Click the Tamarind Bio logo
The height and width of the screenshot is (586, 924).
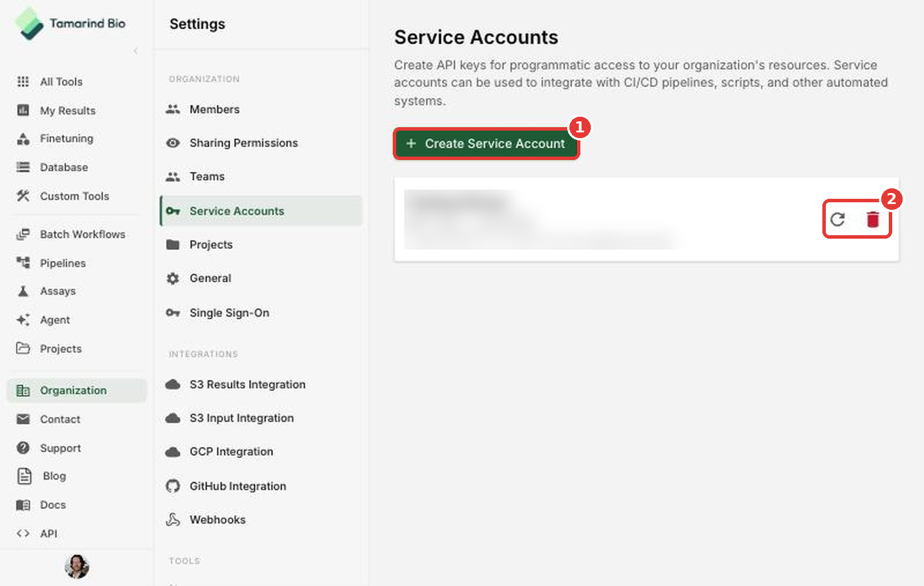point(70,24)
